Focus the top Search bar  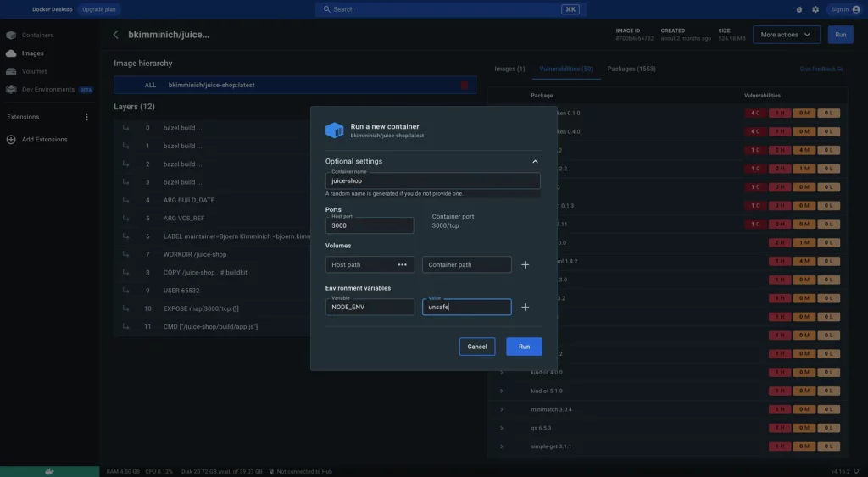point(451,9)
